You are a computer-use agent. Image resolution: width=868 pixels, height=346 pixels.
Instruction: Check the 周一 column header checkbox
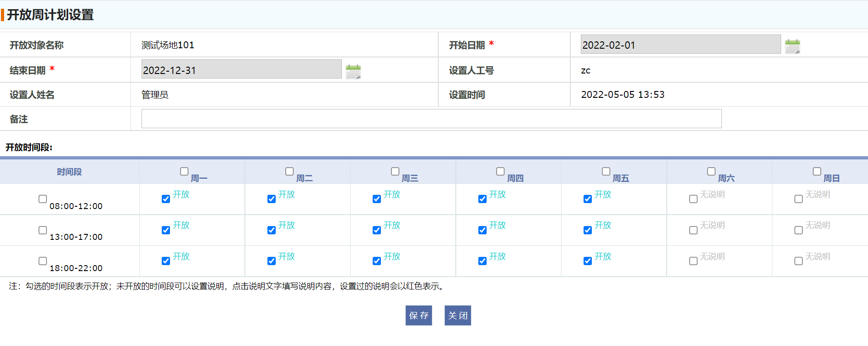pos(184,171)
